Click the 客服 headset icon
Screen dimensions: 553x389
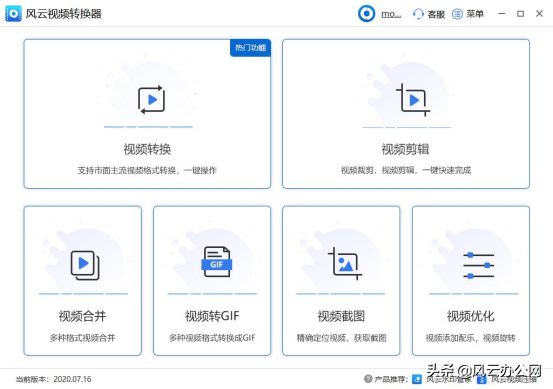[x=418, y=14]
